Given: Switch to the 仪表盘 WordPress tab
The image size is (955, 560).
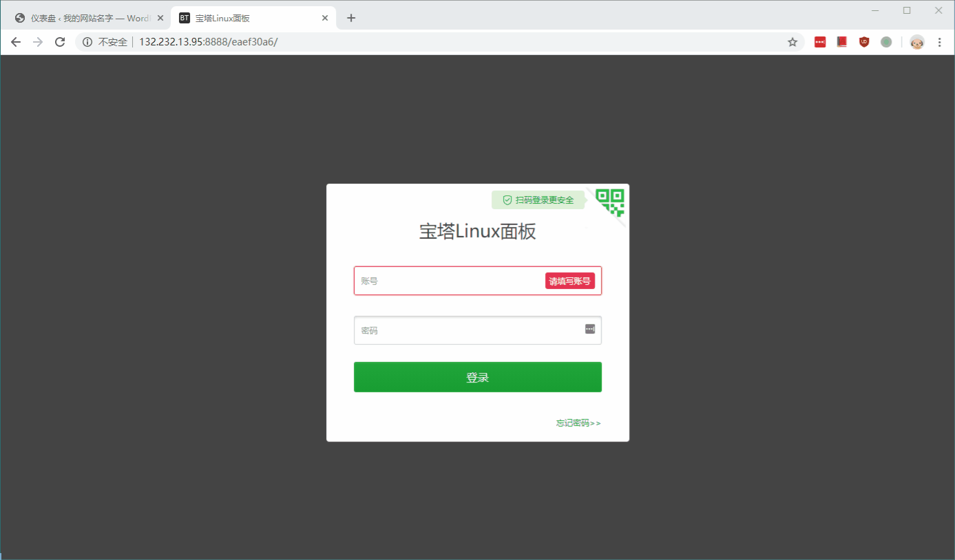Looking at the screenshot, I should pyautogui.click(x=88, y=18).
